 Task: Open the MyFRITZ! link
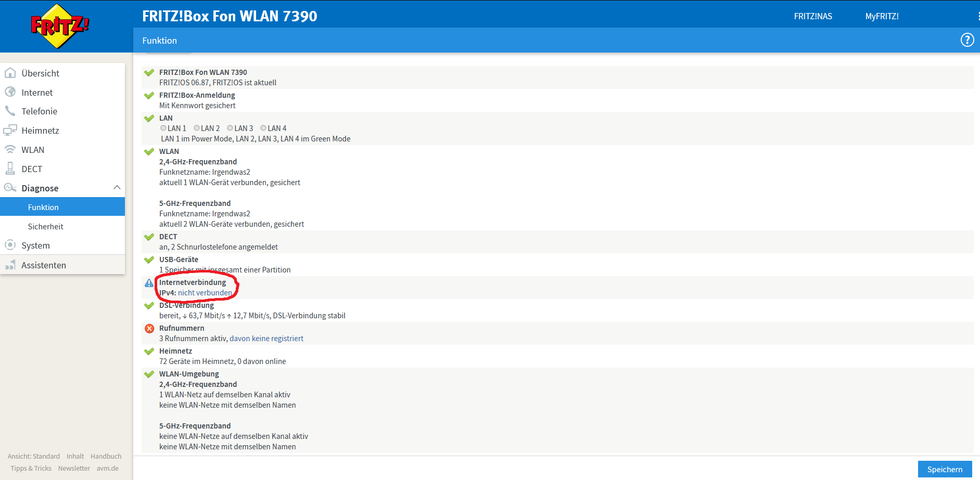coord(882,16)
